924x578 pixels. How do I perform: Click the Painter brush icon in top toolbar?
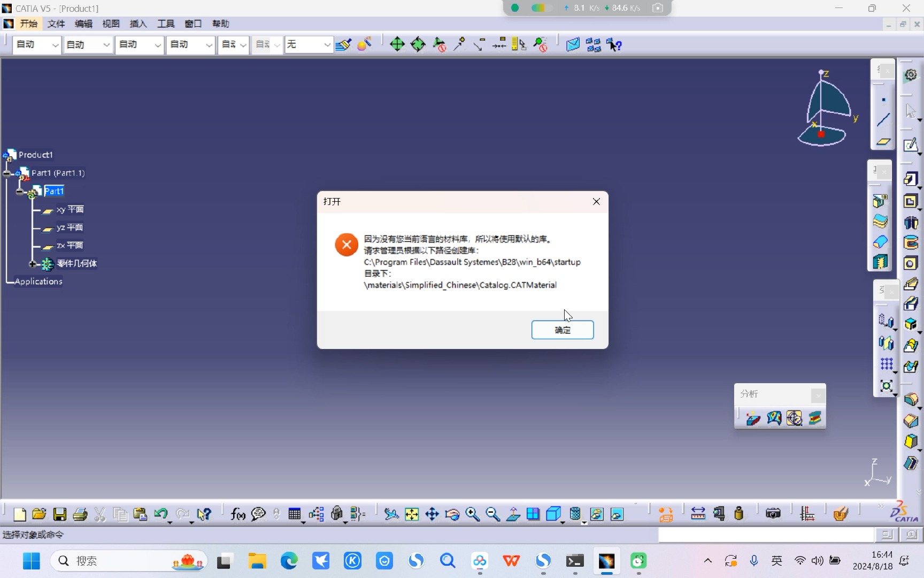pyautogui.click(x=343, y=44)
